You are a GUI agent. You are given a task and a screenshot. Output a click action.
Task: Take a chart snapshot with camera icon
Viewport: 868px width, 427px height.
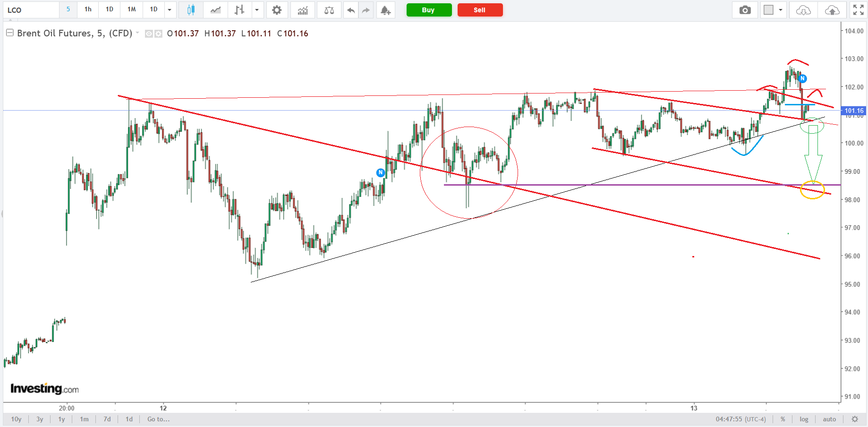(x=745, y=10)
